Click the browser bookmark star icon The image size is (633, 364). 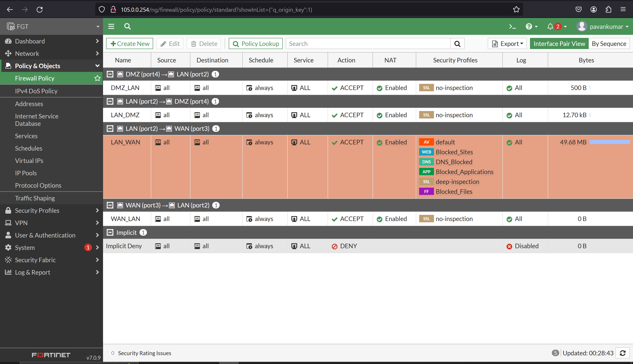click(x=516, y=9)
